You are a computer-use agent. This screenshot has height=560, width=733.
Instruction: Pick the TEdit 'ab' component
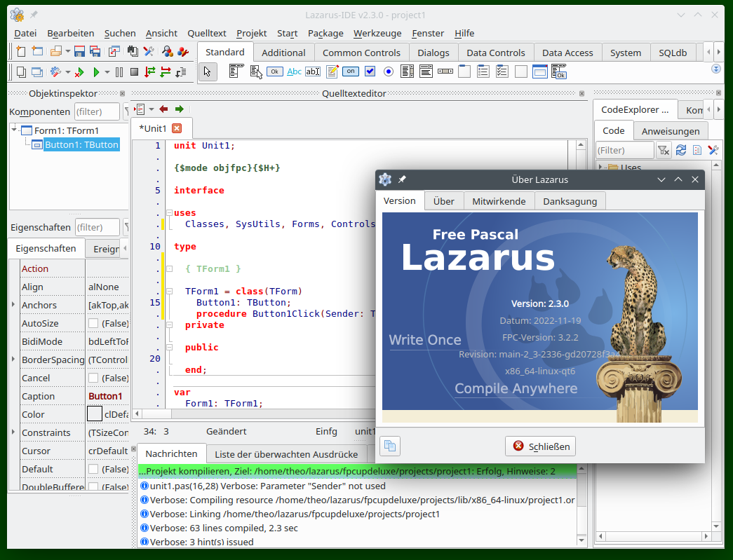pyautogui.click(x=313, y=71)
